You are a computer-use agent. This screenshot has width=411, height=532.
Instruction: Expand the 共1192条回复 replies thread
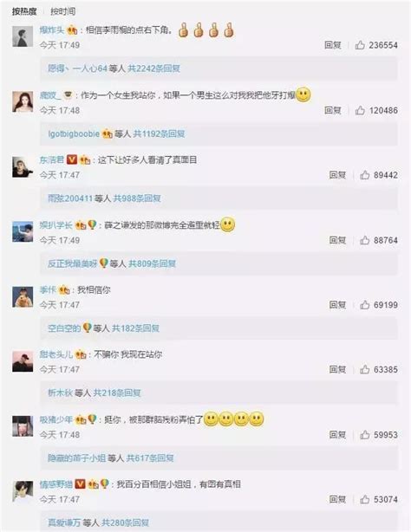159,133
